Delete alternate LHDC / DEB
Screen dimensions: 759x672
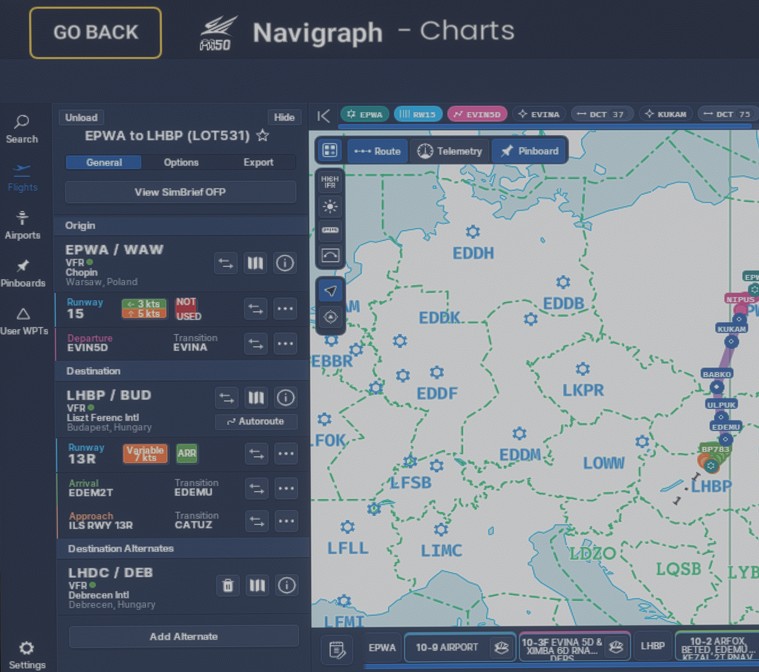click(x=228, y=585)
